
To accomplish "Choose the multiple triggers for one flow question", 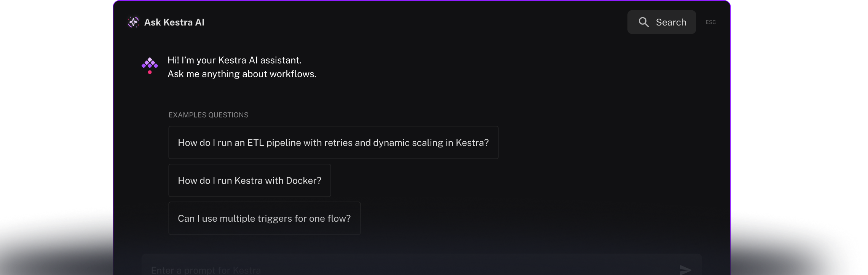I will 265,218.
